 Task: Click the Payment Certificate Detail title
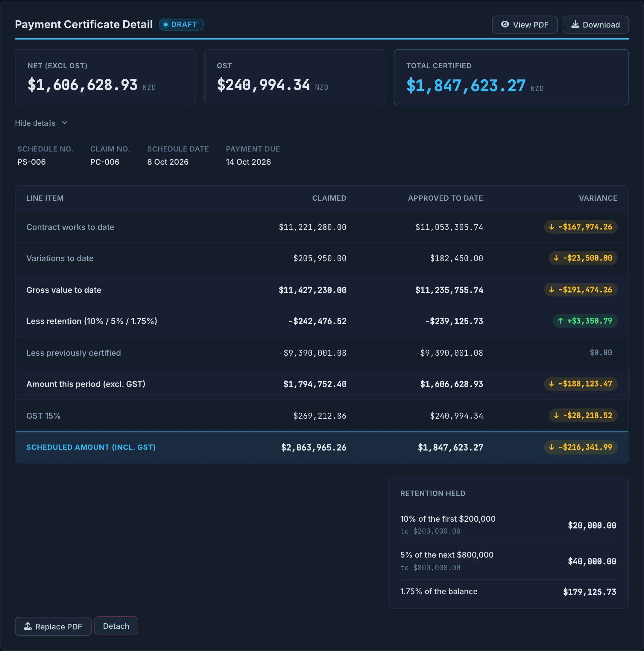tap(84, 25)
